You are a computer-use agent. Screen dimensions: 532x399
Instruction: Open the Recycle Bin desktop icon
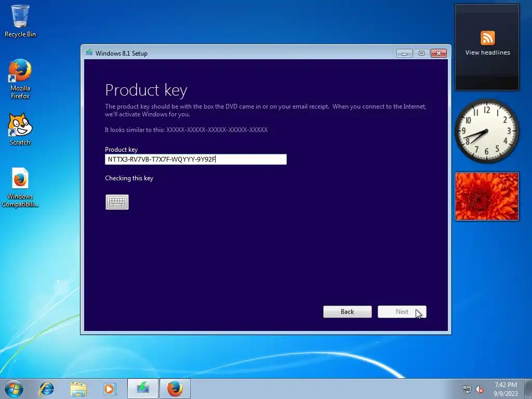pos(20,21)
